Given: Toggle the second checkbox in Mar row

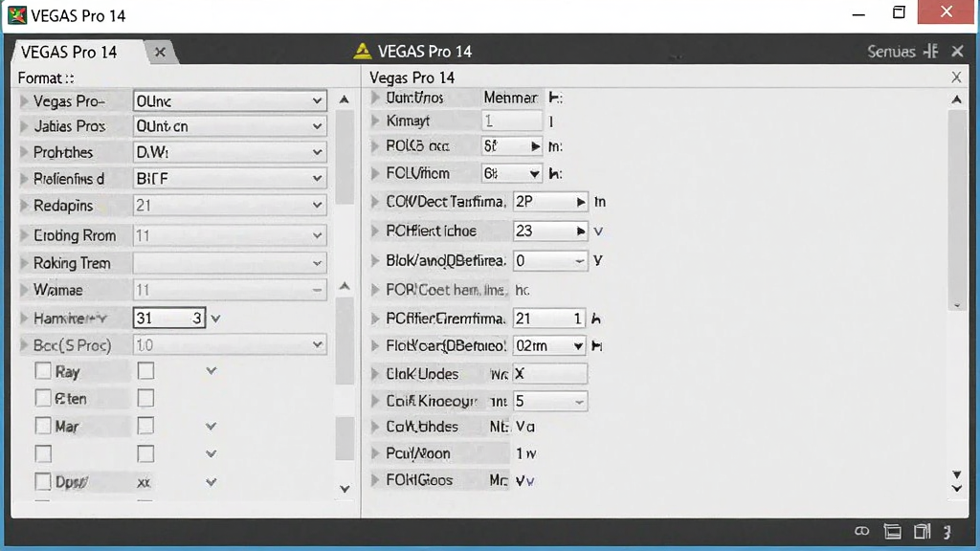Looking at the screenshot, I should [145, 426].
